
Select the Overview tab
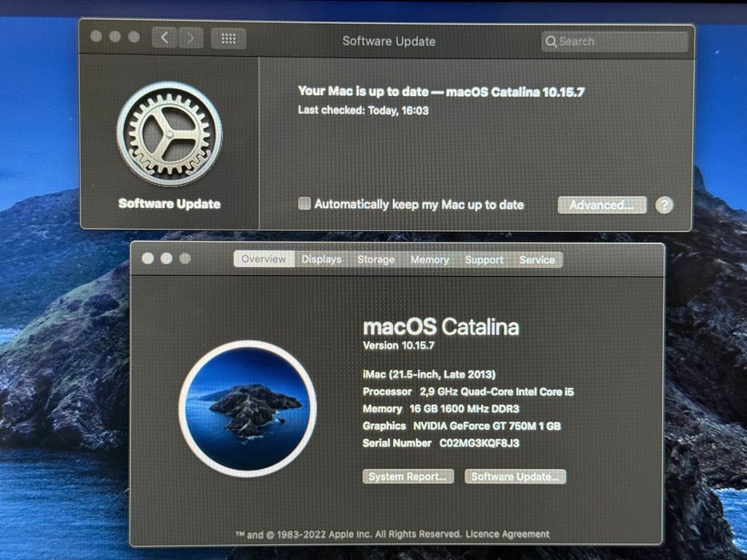point(264,259)
